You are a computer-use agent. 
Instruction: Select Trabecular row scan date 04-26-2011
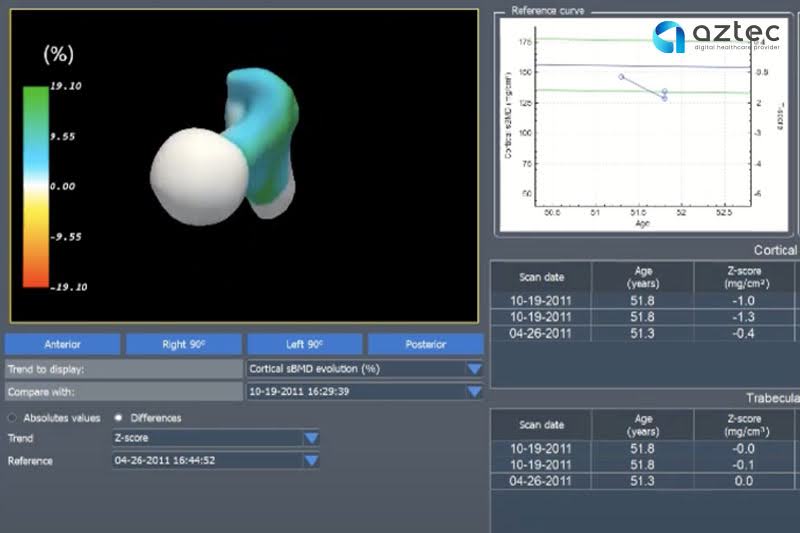540,481
